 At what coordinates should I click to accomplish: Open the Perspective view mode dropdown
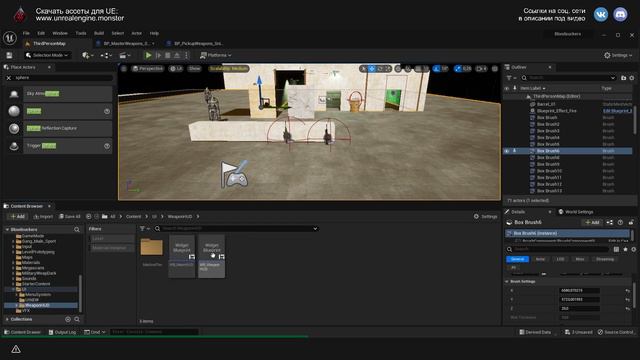[148, 69]
